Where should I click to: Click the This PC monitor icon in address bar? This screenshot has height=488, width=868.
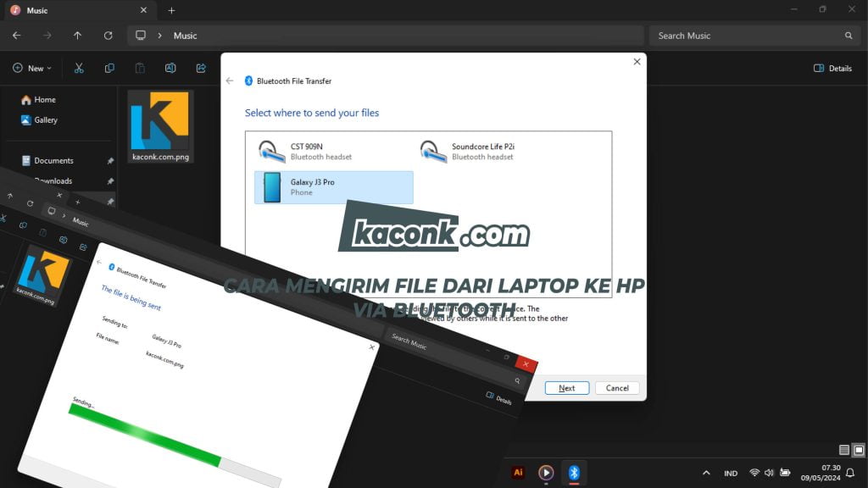click(x=141, y=36)
